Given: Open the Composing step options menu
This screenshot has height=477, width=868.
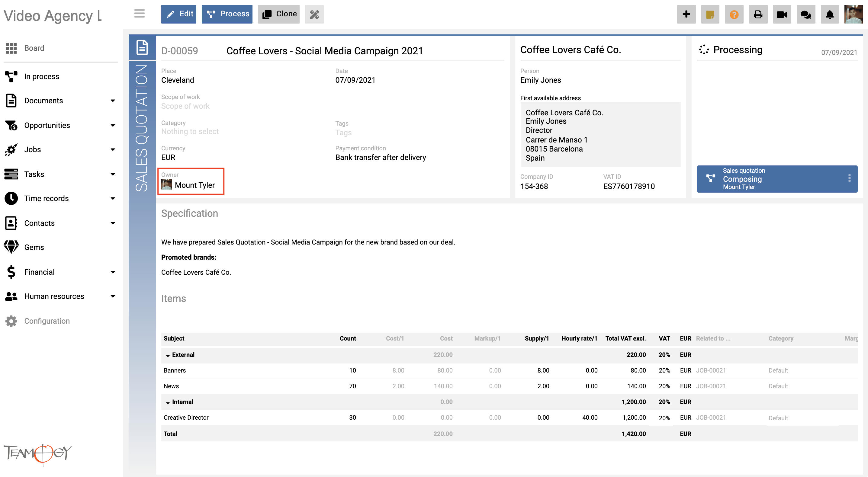Looking at the screenshot, I should pyautogui.click(x=849, y=178).
